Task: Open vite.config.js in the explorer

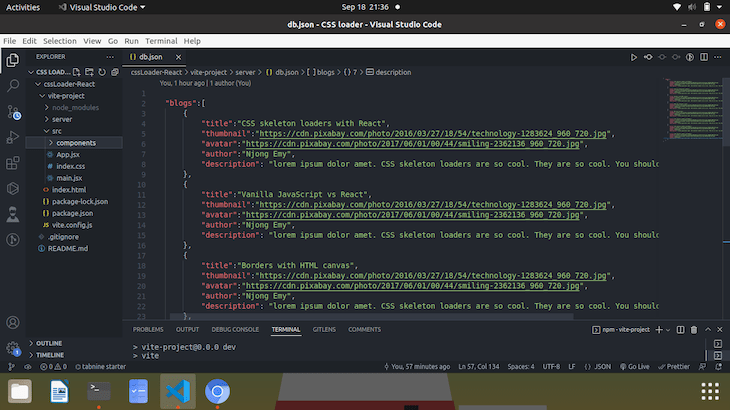Action: click(74, 225)
